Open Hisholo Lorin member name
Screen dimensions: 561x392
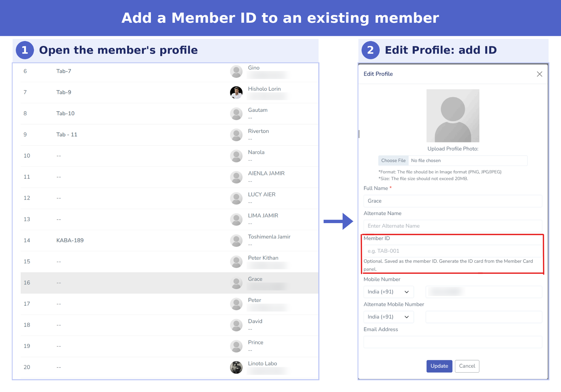pyautogui.click(x=264, y=89)
